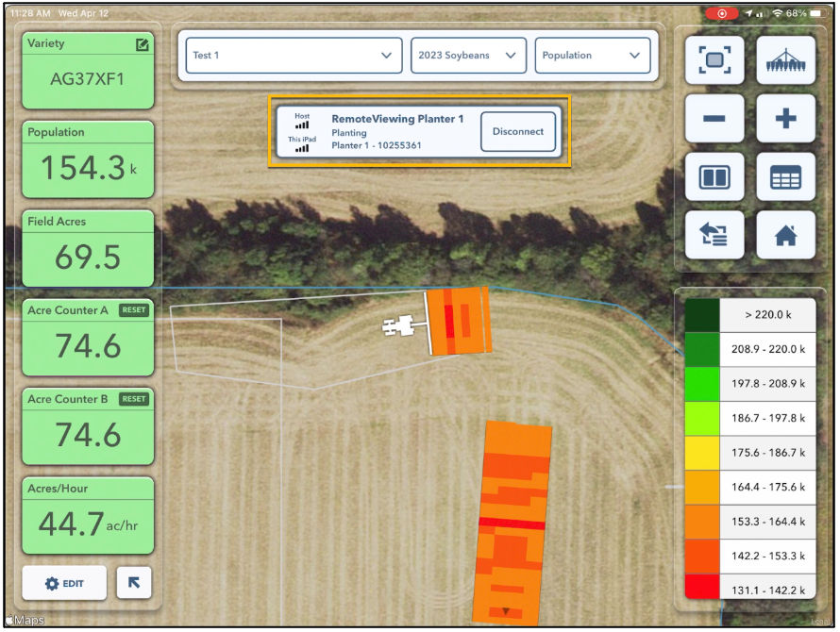The width and height of the screenshot is (840, 632).
Task: Disconnect from remote viewing Planter 1
Action: coord(518,132)
